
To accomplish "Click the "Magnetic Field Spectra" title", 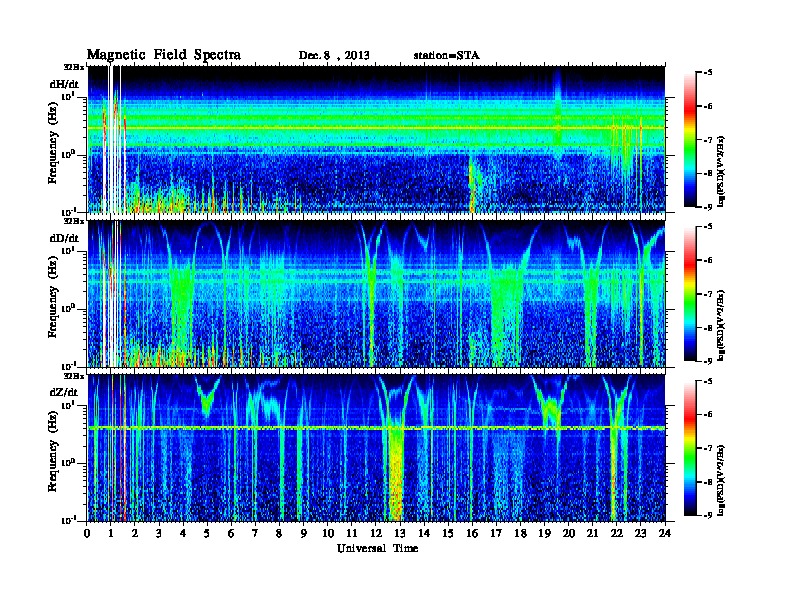I will coord(164,55).
